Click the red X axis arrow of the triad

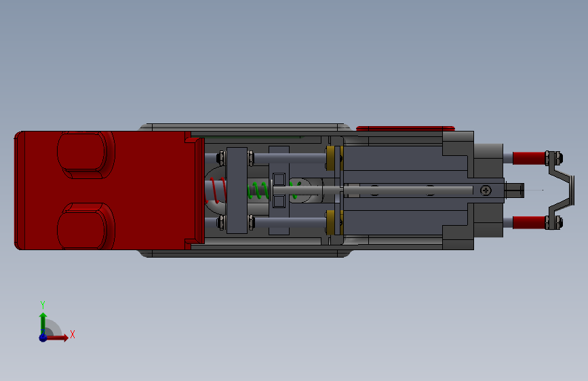[x=57, y=338]
